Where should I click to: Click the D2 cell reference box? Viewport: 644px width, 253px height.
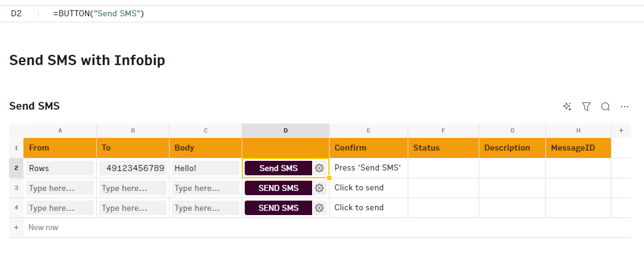16,14
